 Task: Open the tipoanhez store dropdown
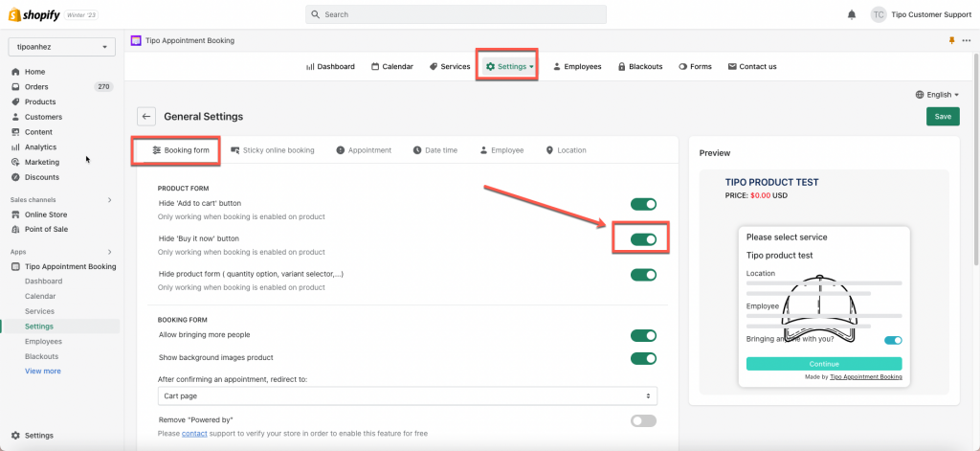pos(62,47)
